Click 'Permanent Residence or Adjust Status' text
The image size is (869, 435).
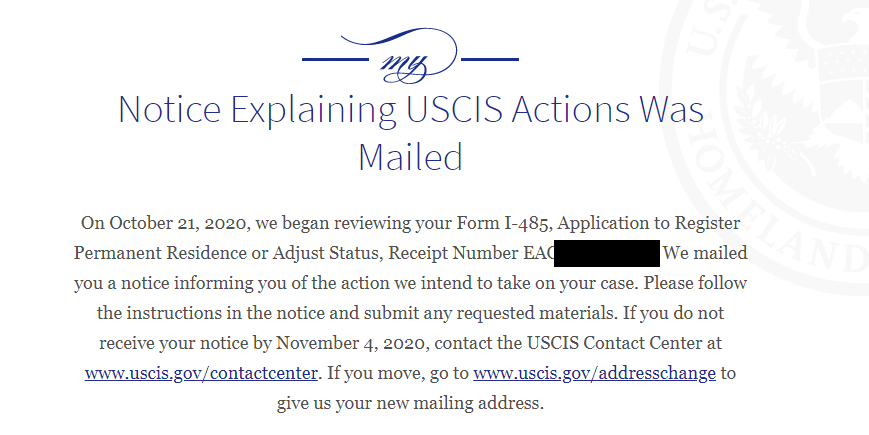226,253
